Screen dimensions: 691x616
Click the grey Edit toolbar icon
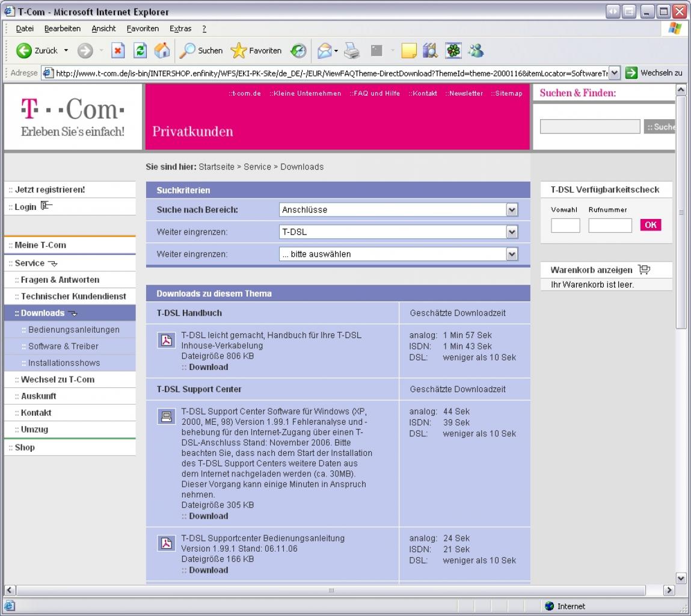point(376,51)
